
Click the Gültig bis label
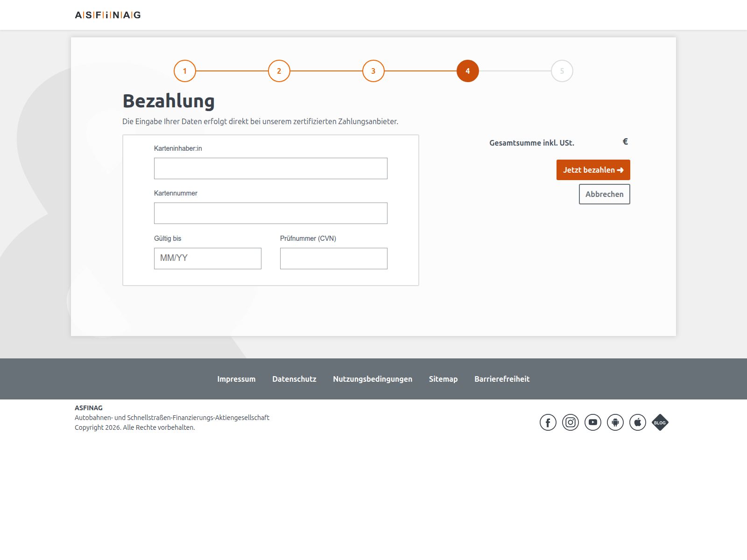tap(168, 238)
